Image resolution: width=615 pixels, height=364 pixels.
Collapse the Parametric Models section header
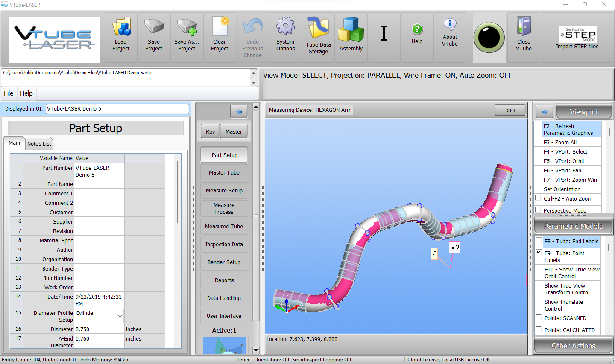point(573,226)
